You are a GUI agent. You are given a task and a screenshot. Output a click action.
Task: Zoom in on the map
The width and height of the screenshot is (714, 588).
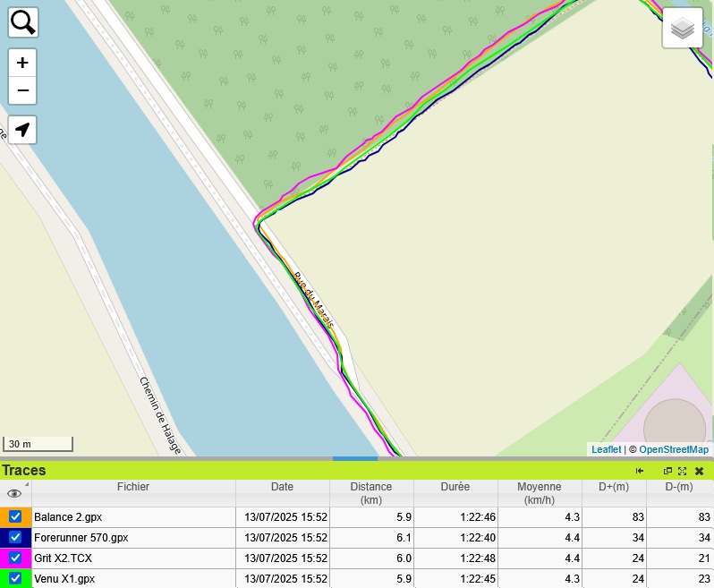(x=22, y=63)
